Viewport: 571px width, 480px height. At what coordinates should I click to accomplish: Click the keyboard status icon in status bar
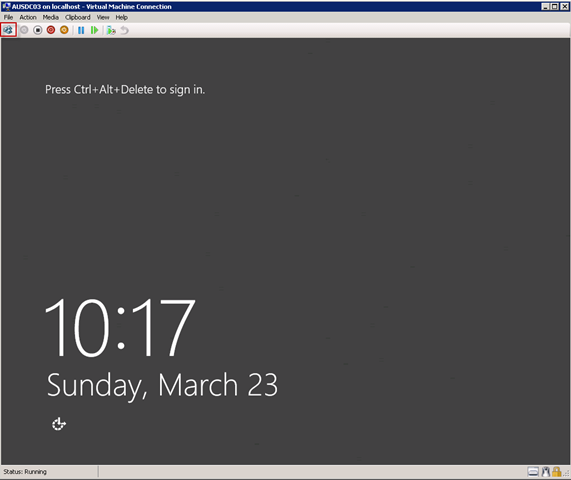[533, 472]
